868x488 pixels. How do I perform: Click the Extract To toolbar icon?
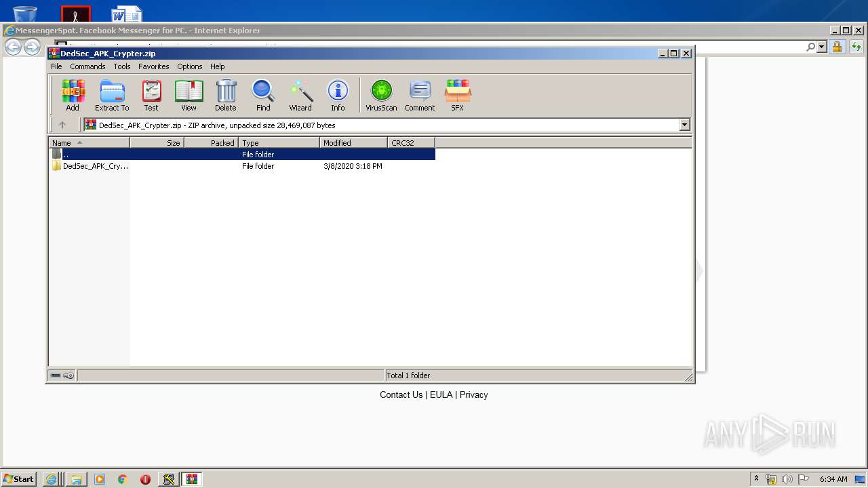point(112,95)
